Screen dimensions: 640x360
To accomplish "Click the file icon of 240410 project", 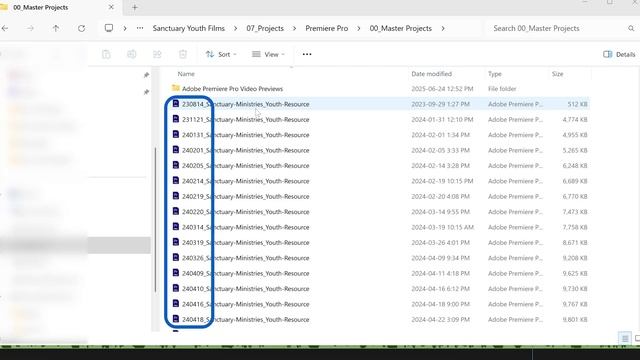I will (176, 288).
